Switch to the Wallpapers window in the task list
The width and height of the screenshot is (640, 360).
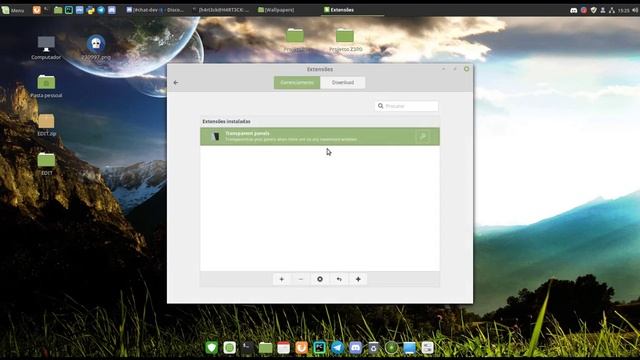point(276,10)
